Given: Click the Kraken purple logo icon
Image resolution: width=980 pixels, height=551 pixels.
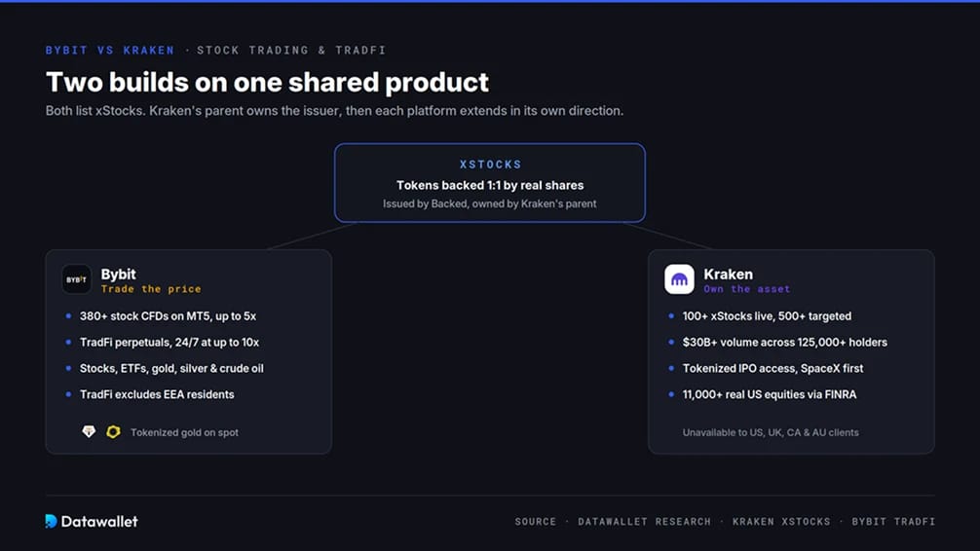Looking at the screenshot, I should [x=679, y=279].
